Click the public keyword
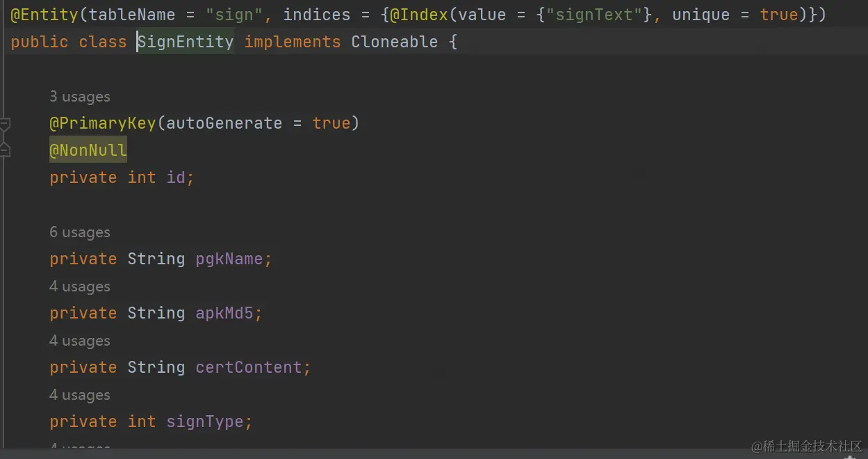868x459 pixels. (40, 42)
